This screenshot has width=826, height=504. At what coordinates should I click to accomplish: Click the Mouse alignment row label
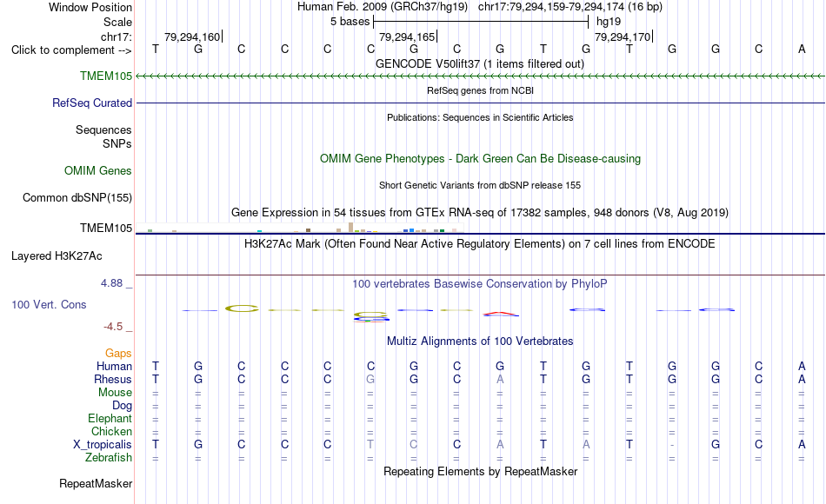point(115,393)
